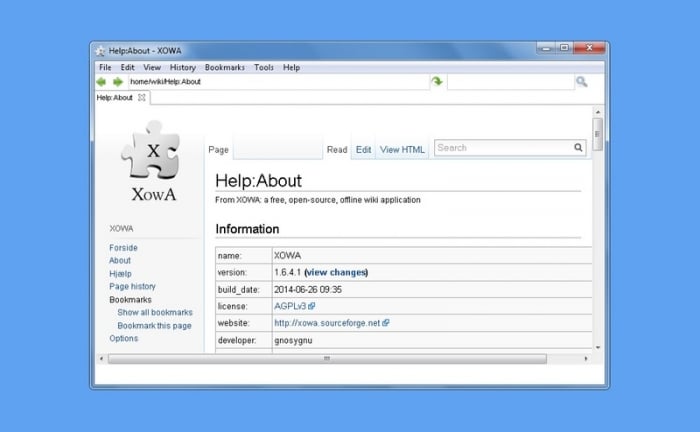Viewport: 700px width, 432px height.
Task: Click the vertical scrollbar down arrow
Action: click(598, 348)
